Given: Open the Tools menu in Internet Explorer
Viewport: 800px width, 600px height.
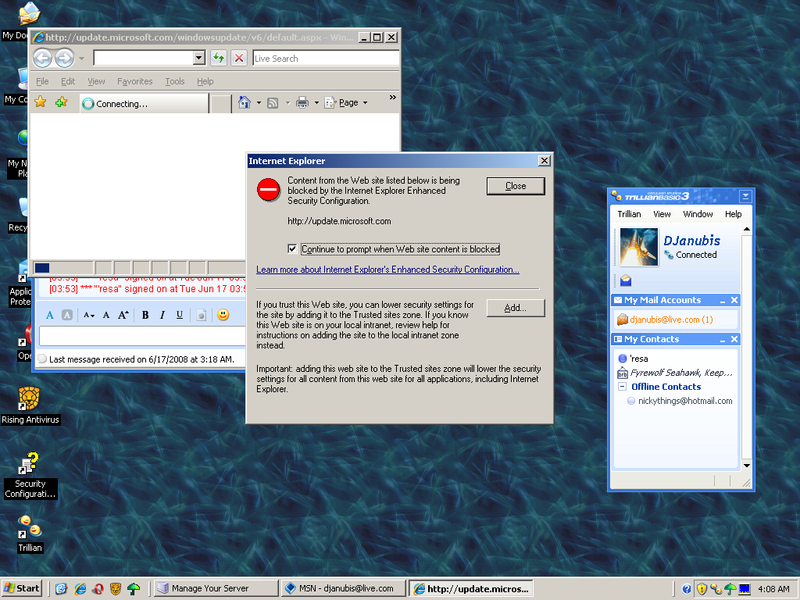Looking at the screenshot, I should [x=174, y=81].
